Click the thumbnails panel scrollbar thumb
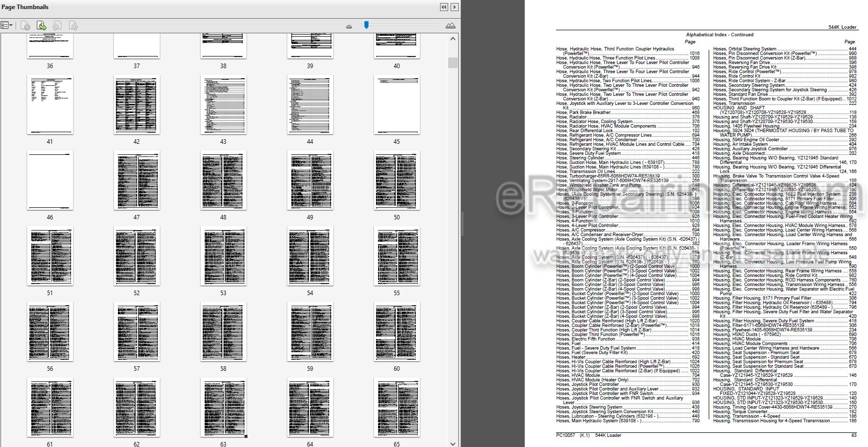 [x=453, y=63]
